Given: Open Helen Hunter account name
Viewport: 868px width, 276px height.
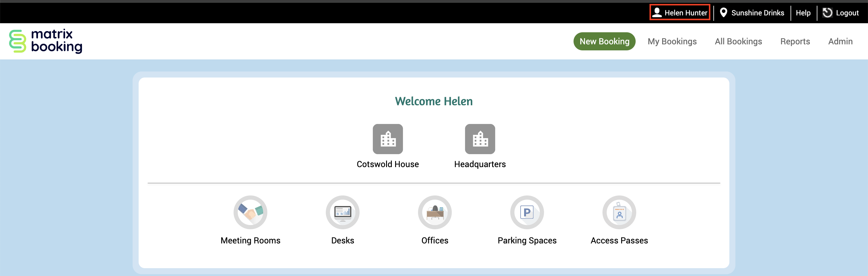Looking at the screenshot, I should pyautogui.click(x=686, y=13).
